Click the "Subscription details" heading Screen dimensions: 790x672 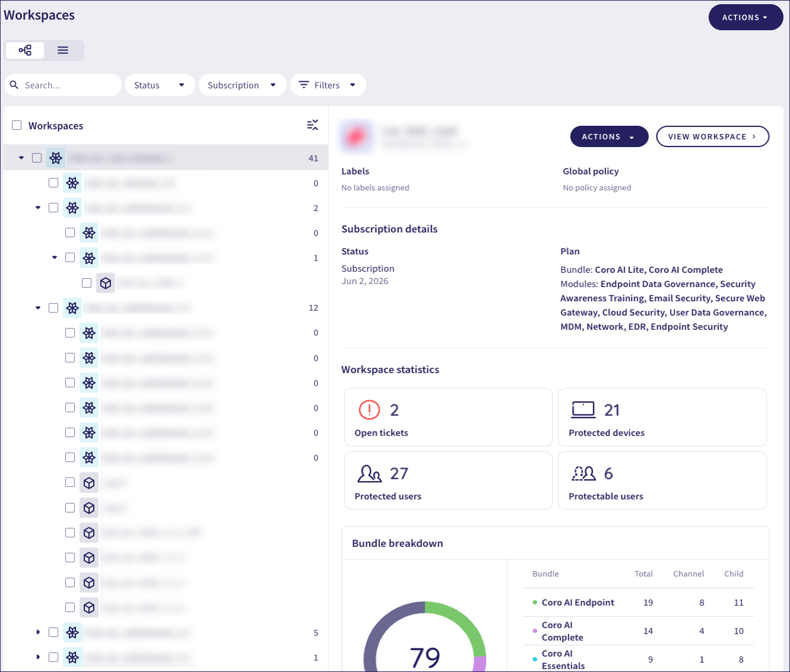coord(389,229)
